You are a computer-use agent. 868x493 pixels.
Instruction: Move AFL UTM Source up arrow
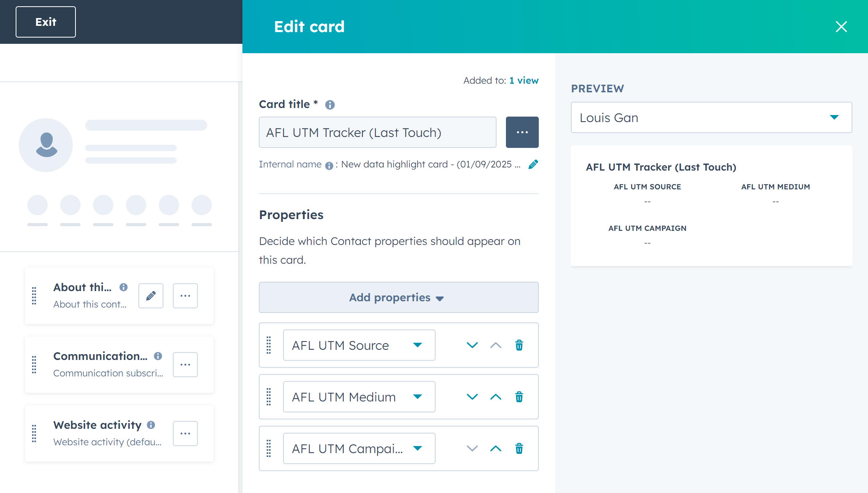496,345
